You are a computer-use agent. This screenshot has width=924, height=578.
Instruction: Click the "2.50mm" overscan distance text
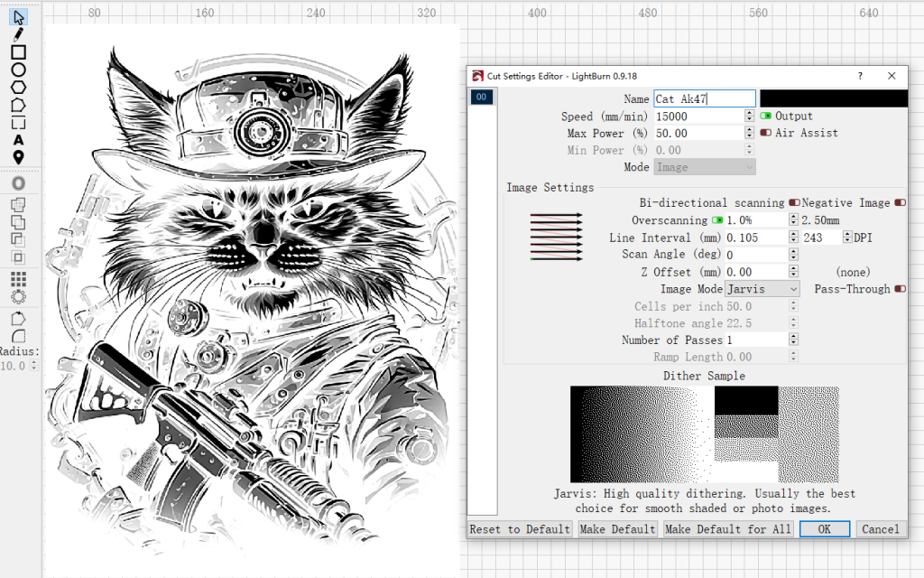point(820,220)
